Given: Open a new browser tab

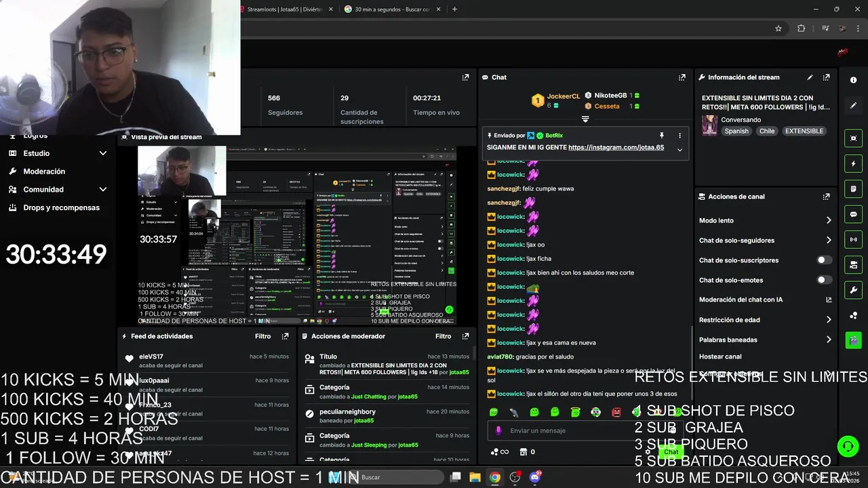Looking at the screenshot, I should pyautogui.click(x=454, y=9).
